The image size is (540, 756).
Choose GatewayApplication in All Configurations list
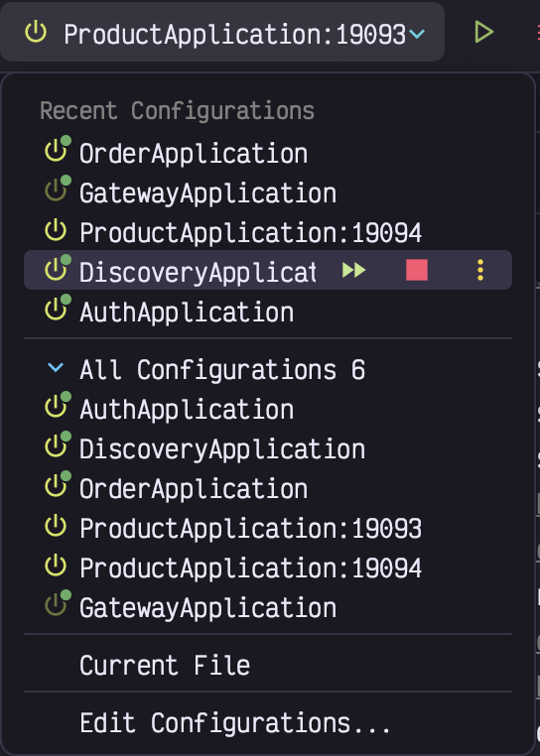pos(268,607)
